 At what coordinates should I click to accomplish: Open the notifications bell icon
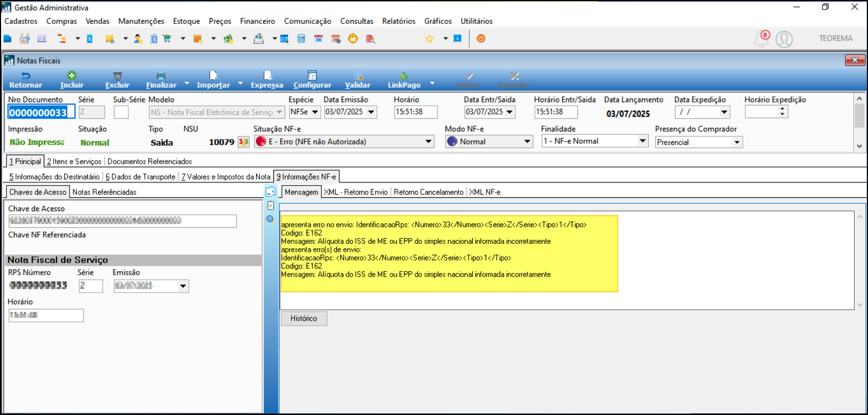[762, 39]
